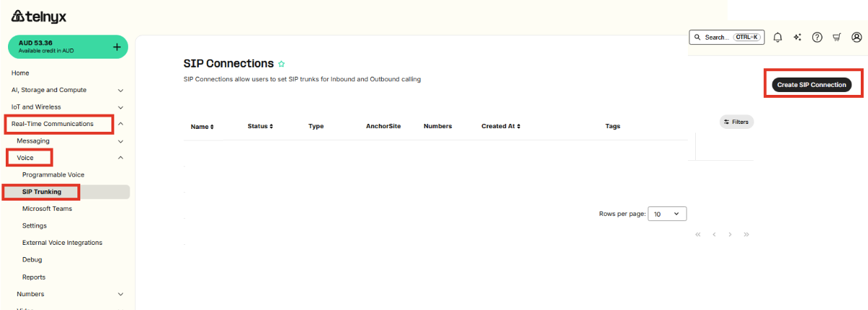Open the help question mark icon
Viewport: 868px width, 310px height.
817,37
